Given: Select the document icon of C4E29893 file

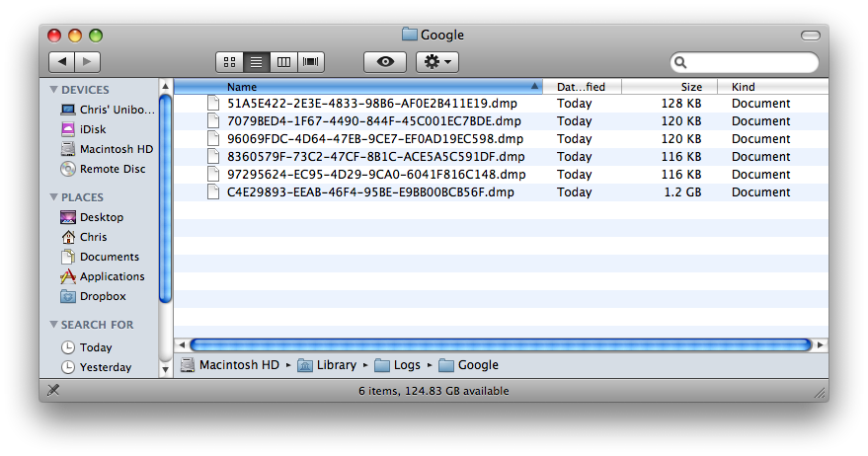Looking at the screenshot, I should pyautogui.click(x=213, y=191).
